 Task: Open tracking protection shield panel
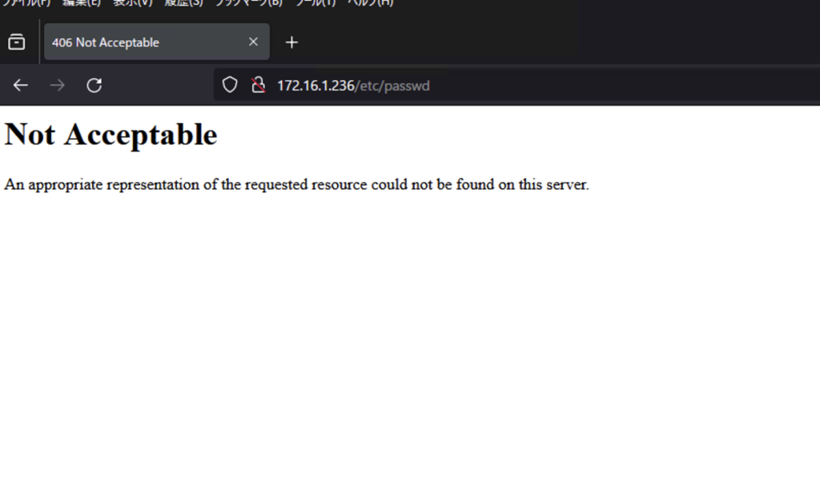click(230, 85)
